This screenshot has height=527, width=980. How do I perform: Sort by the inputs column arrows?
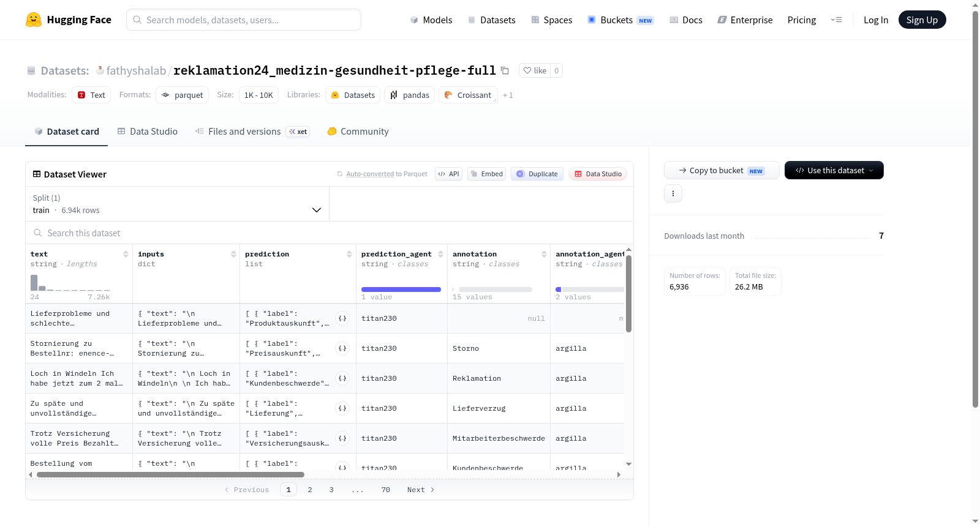point(233,254)
